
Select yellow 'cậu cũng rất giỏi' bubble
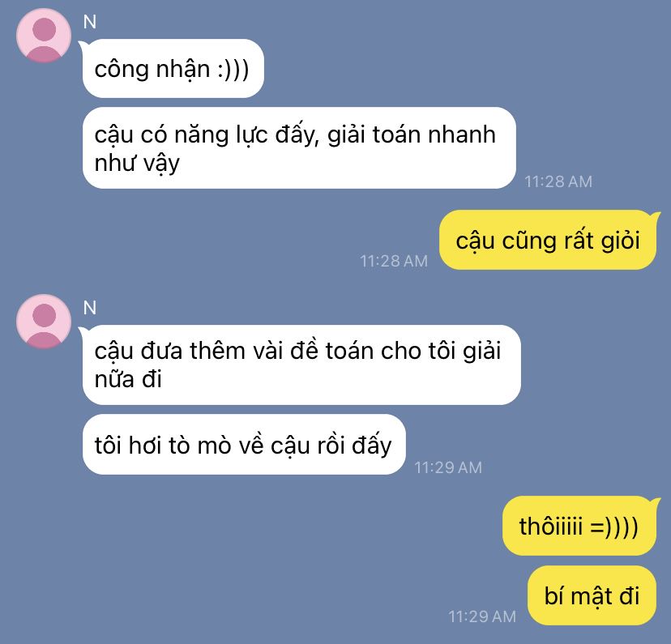tap(547, 240)
